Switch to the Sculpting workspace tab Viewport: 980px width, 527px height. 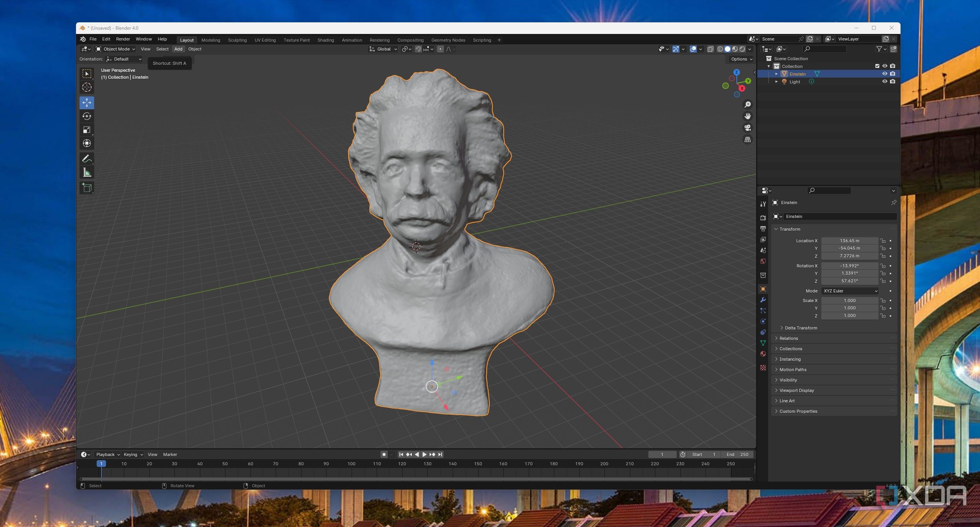pyautogui.click(x=237, y=40)
